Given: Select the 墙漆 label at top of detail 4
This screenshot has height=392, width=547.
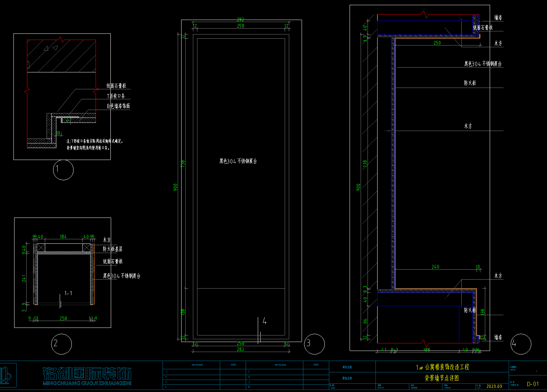Looking at the screenshot, I should [x=498, y=18].
